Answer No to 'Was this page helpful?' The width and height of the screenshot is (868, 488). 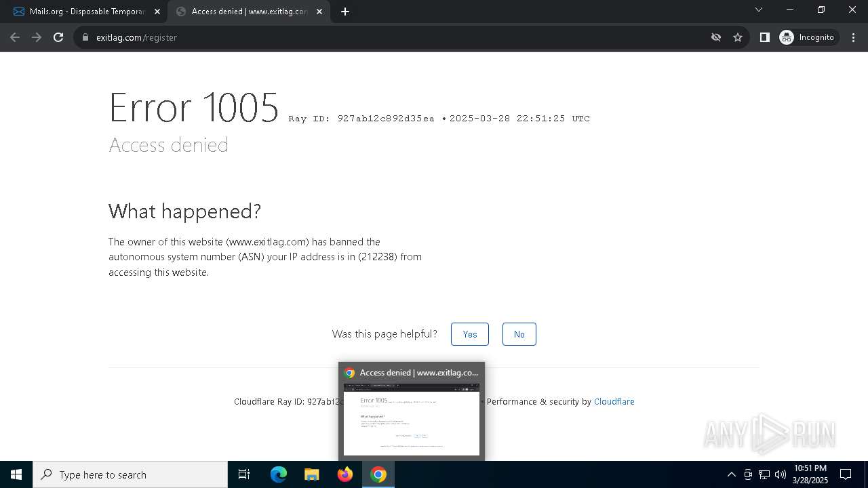[x=519, y=334]
